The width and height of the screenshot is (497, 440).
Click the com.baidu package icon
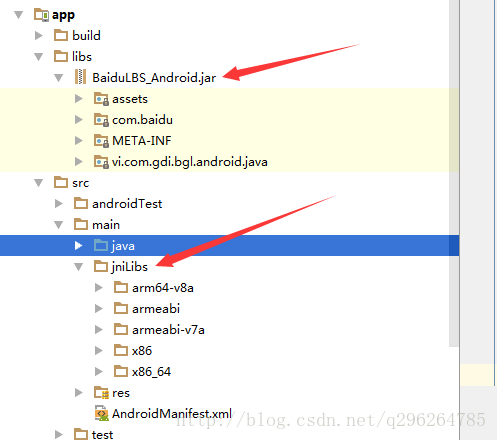[x=101, y=120]
